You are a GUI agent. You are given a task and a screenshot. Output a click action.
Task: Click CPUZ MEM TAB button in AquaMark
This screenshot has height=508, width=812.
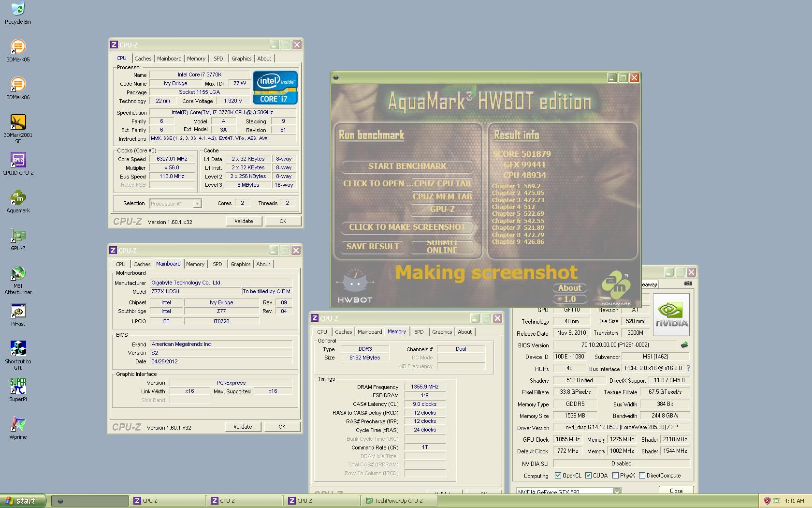[x=442, y=196]
